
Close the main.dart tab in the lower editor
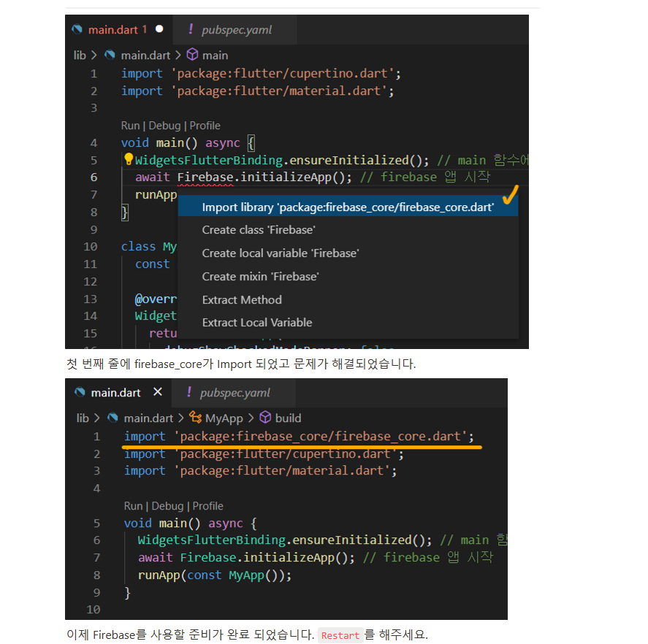(x=158, y=391)
